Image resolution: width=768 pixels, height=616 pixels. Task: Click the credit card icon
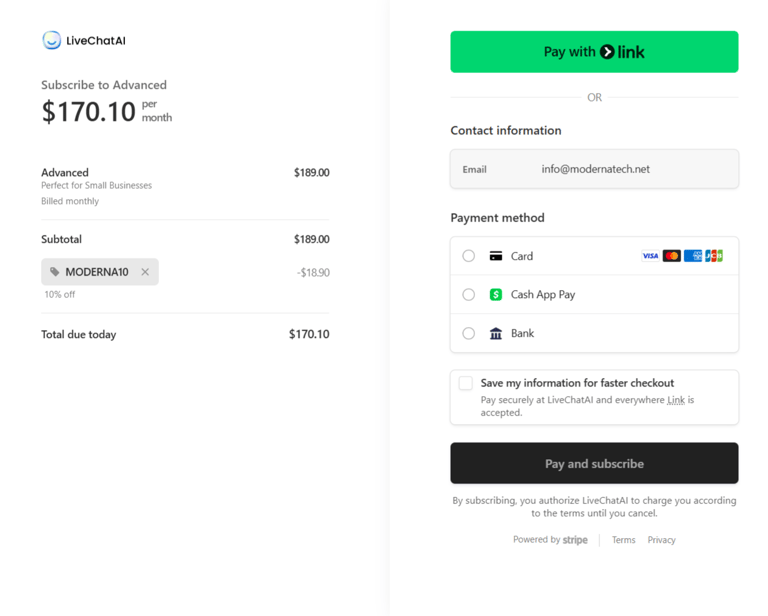coord(495,256)
